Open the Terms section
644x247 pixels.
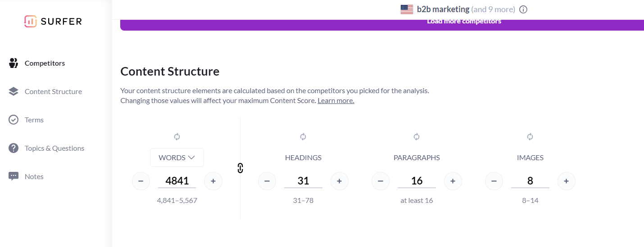point(34,120)
